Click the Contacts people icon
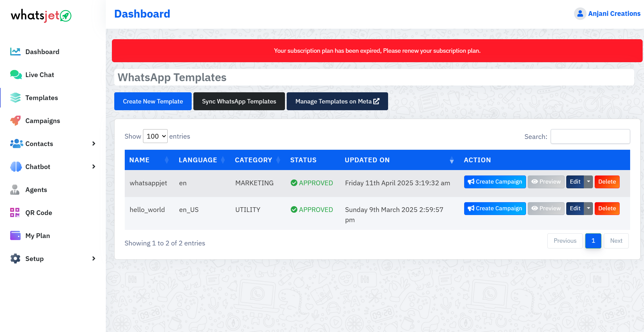This screenshot has height=332, width=644. (17, 144)
